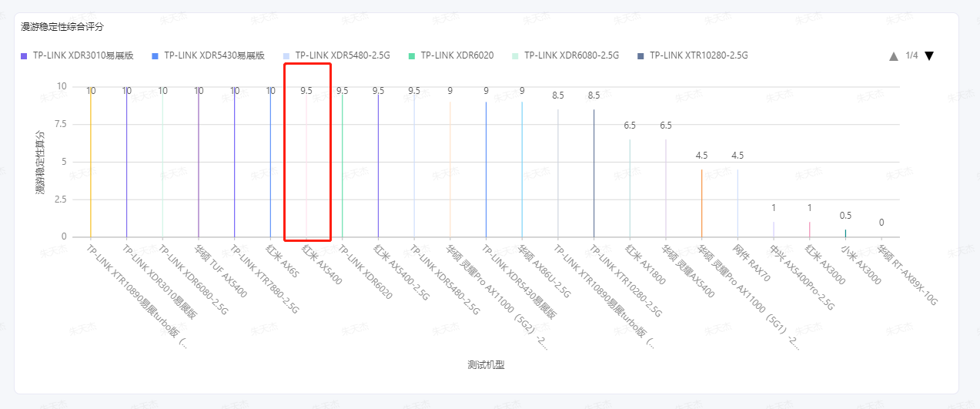Go to next legend page arrow
The image size is (980, 409).
929,55
